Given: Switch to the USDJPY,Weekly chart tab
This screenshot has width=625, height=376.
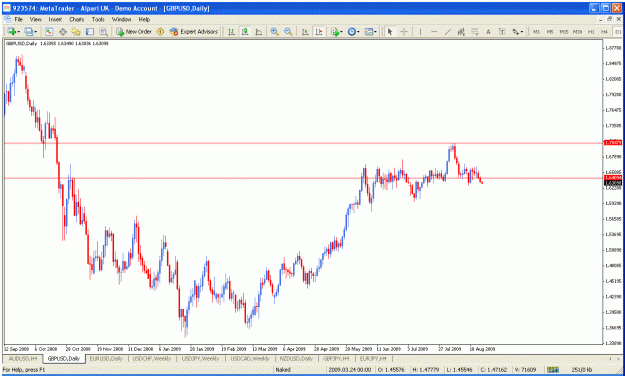Looking at the screenshot, I should click(x=200, y=359).
